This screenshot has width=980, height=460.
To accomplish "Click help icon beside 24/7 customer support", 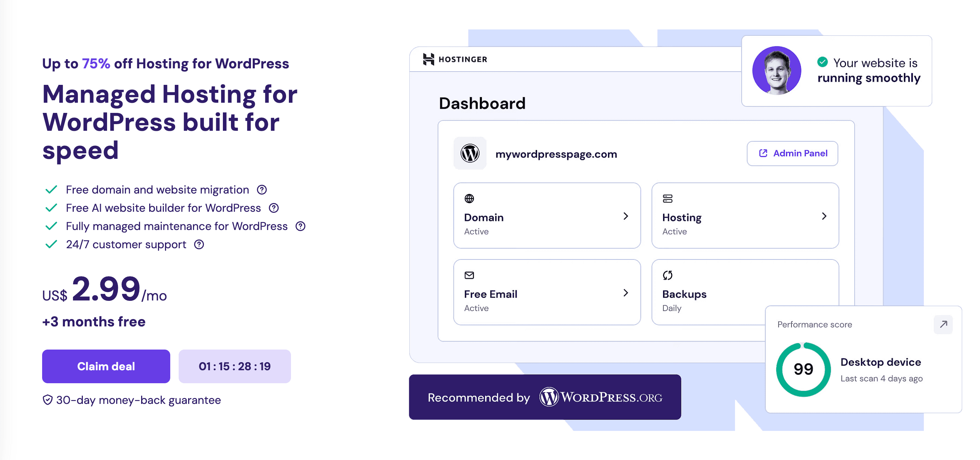I will (199, 244).
